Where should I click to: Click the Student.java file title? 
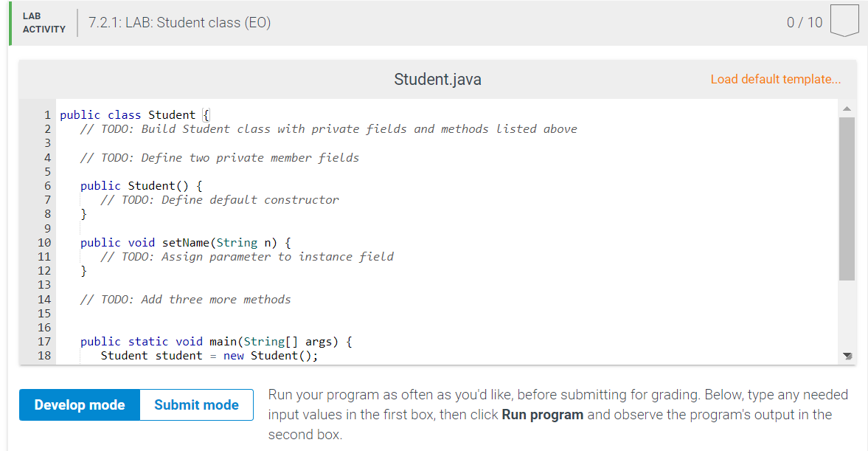pos(437,79)
